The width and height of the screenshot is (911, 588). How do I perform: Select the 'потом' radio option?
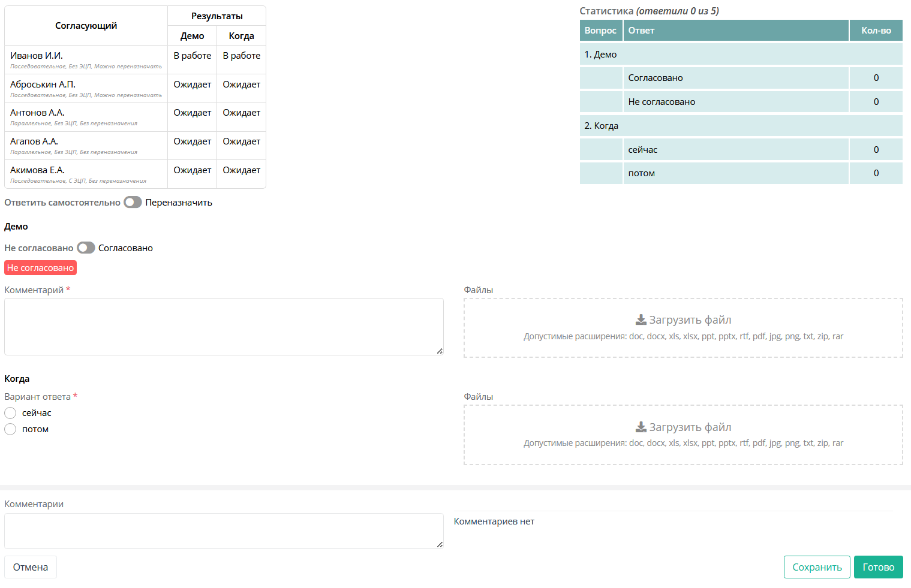(10, 429)
